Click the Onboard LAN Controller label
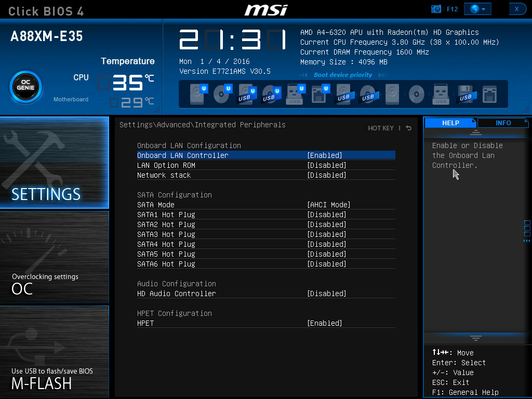This screenshot has width=532, height=399. pos(182,155)
